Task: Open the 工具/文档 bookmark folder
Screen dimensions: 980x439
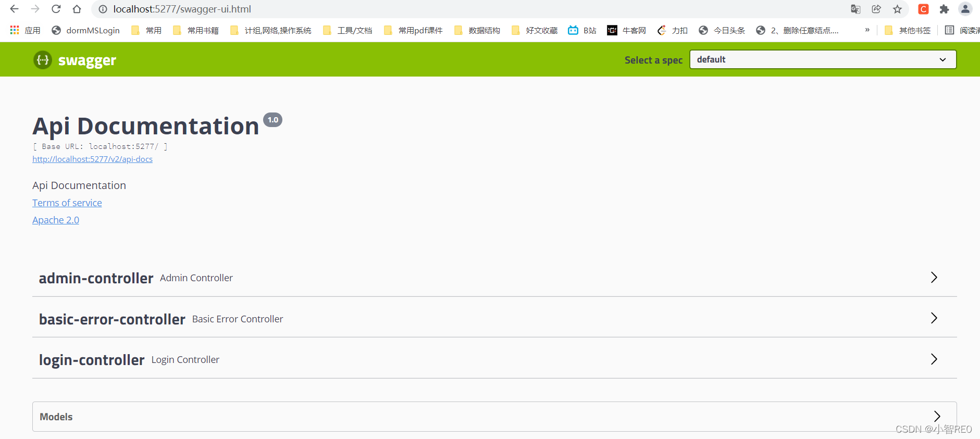Action: tap(348, 30)
